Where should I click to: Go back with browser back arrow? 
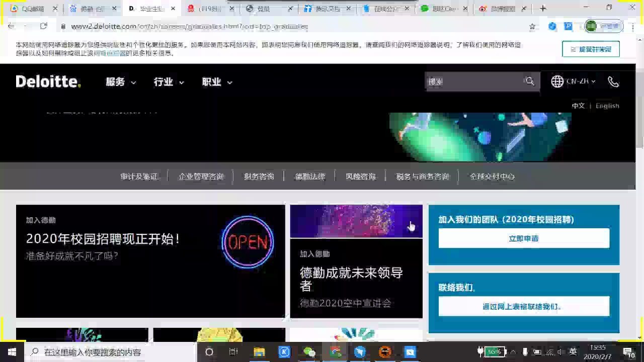pos(11,26)
